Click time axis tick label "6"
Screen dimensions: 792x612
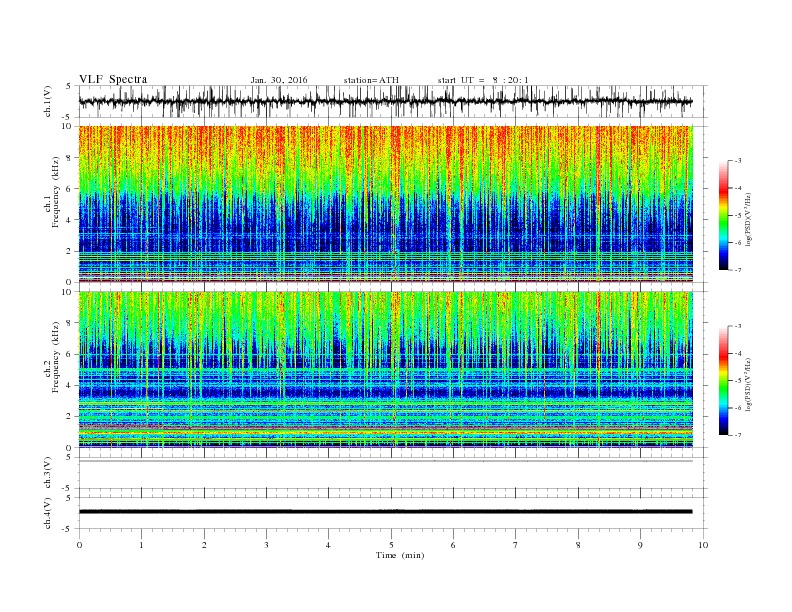coord(453,545)
